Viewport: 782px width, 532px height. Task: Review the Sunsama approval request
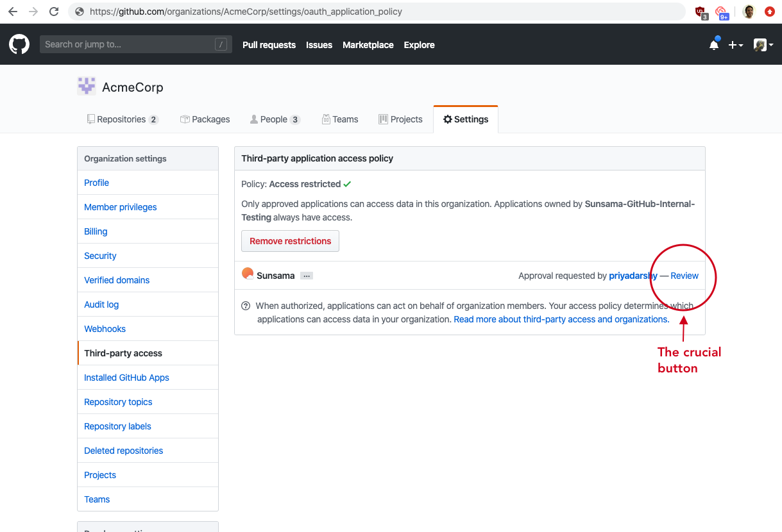click(x=684, y=276)
